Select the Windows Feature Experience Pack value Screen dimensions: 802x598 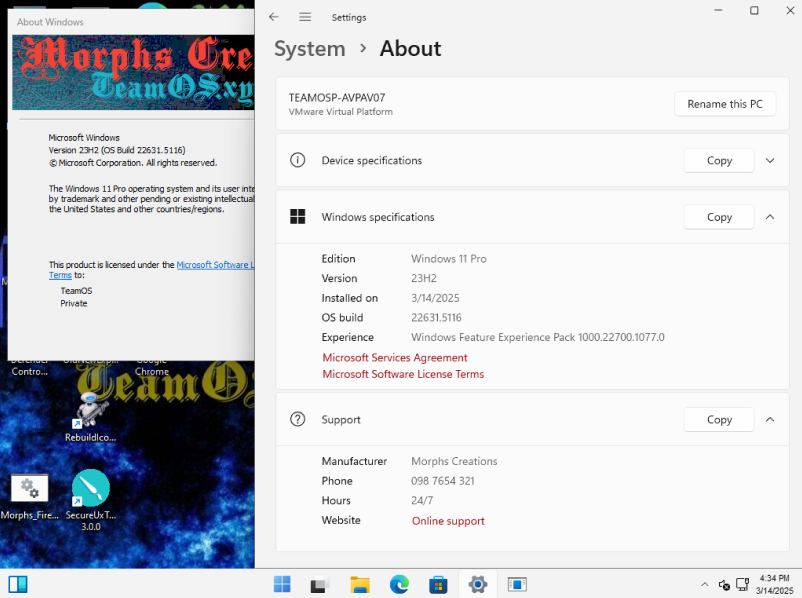coord(538,337)
